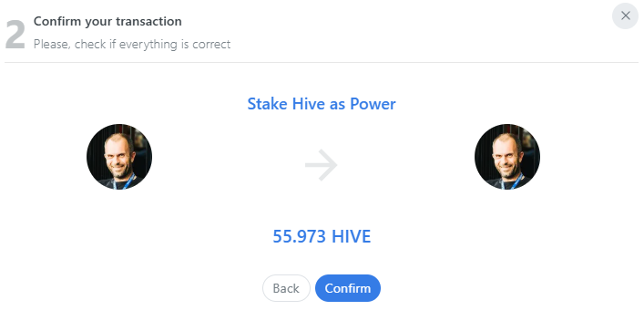Click the gray arrow between avatars
This screenshot has width=644, height=331.
(x=322, y=165)
